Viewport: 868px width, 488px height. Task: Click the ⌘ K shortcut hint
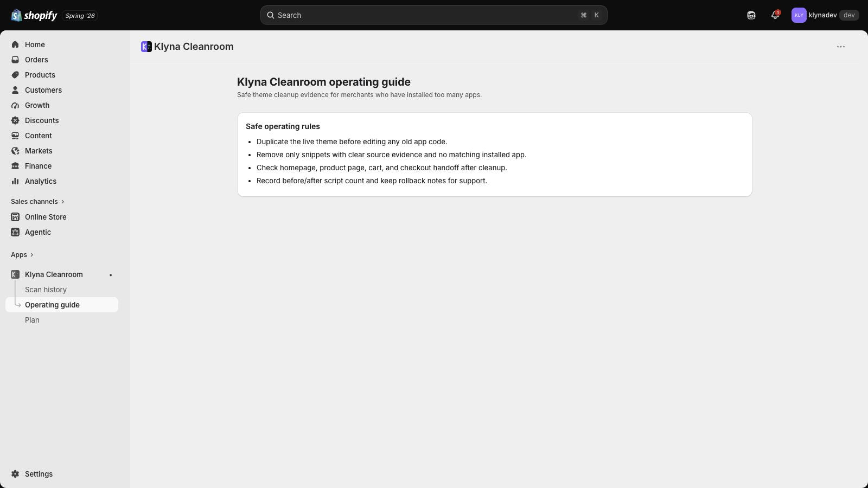click(590, 15)
